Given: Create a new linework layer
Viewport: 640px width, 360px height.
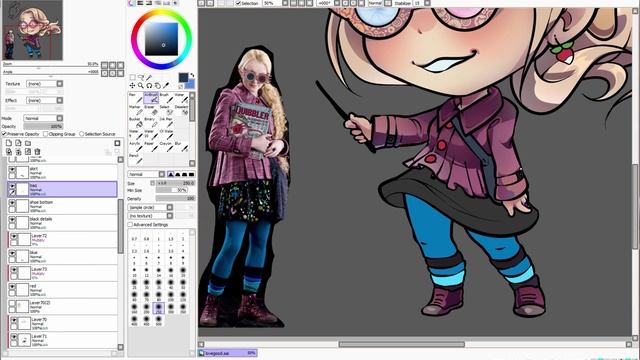Looking at the screenshot, I should click(x=18, y=143).
